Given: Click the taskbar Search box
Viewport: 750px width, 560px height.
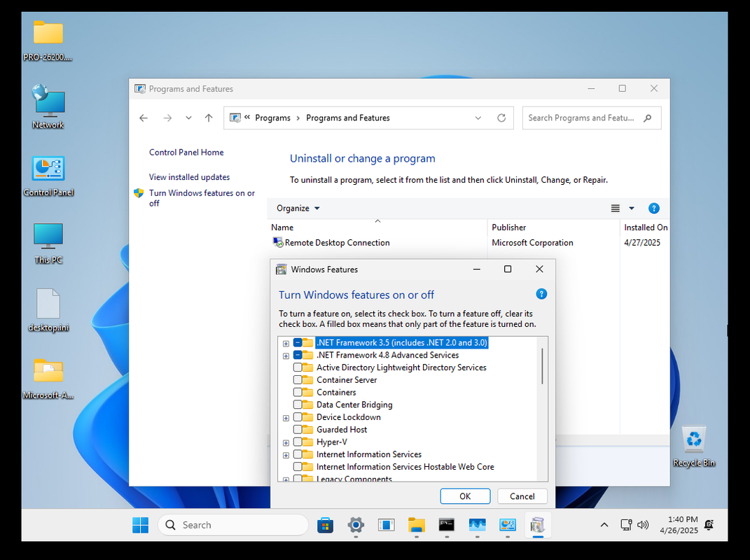Looking at the screenshot, I should 233,525.
